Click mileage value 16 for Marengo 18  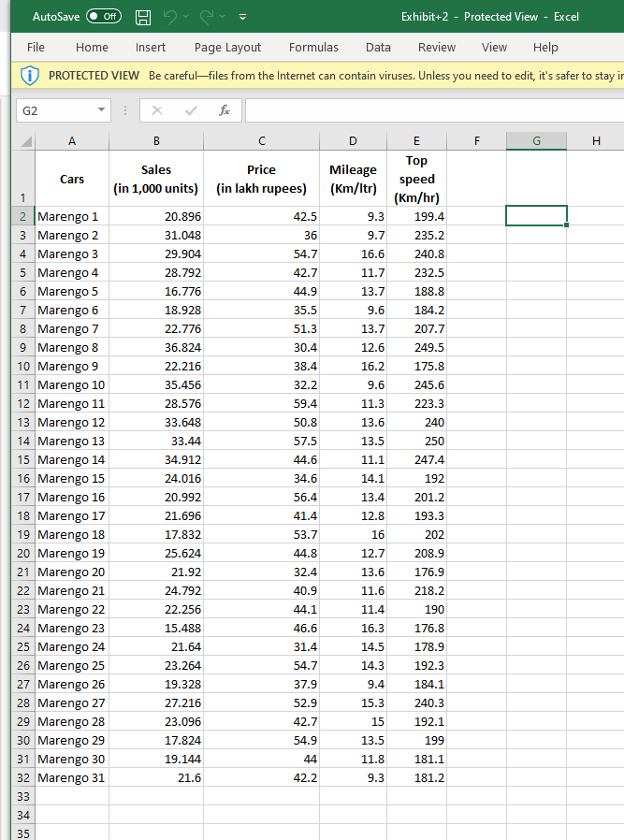(x=353, y=535)
